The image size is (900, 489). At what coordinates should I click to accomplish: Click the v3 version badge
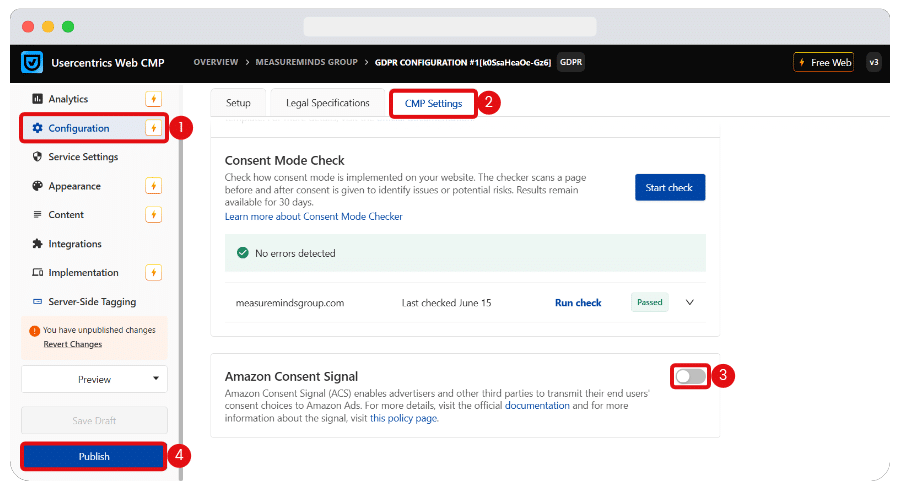(x=874, y=63)
